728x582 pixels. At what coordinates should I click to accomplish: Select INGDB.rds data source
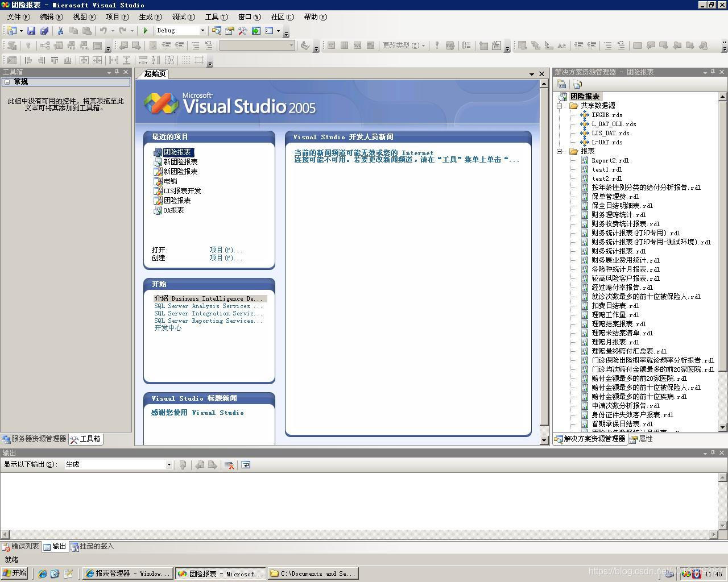pyautogui.click(x=607, y=115)
